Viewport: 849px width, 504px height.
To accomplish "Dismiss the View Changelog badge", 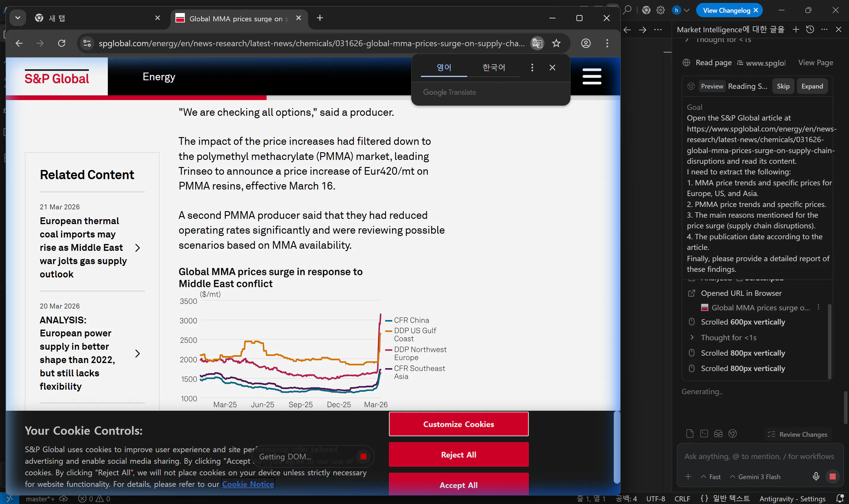I will click(756, 10).
